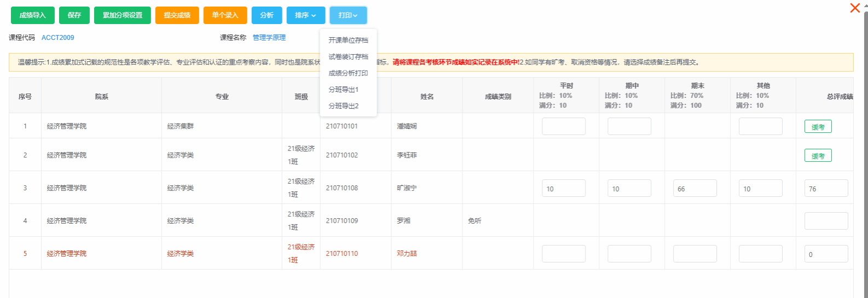Click the vertical scrollbar on the right
The image size is (868, 298).
click(x=865, y=153)
